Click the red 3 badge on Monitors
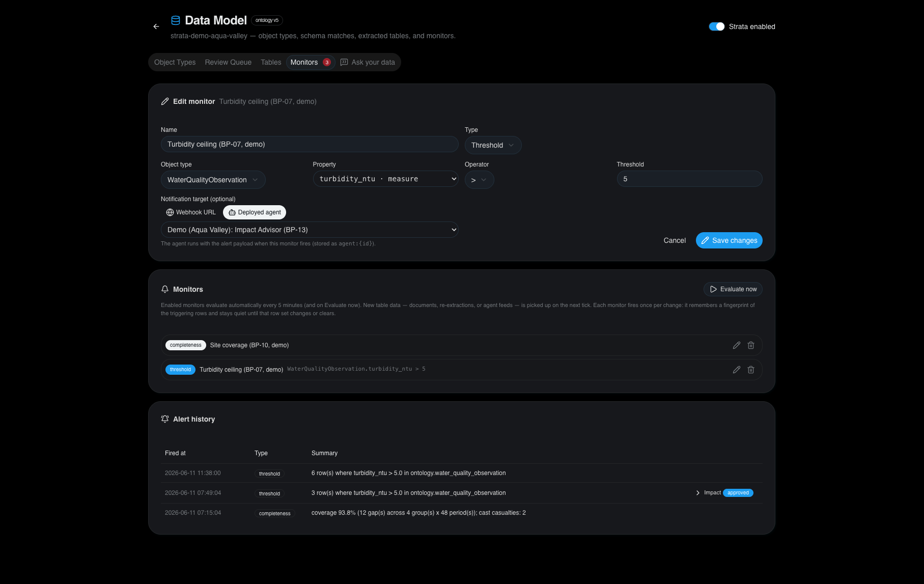Viewport: 924px width, 584px height. pos(327,62)
